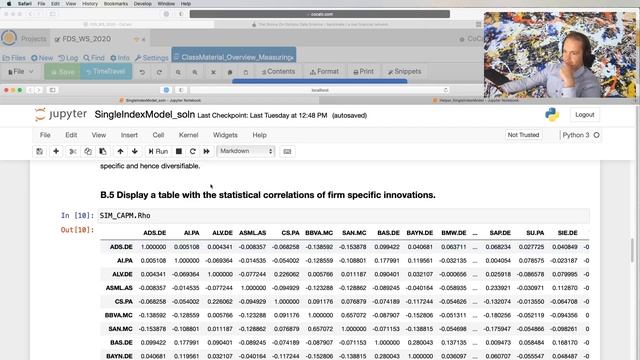Click the Jupyter logo
The height and width of the screenshot is (360, 640).
click(x=60, y=114)
